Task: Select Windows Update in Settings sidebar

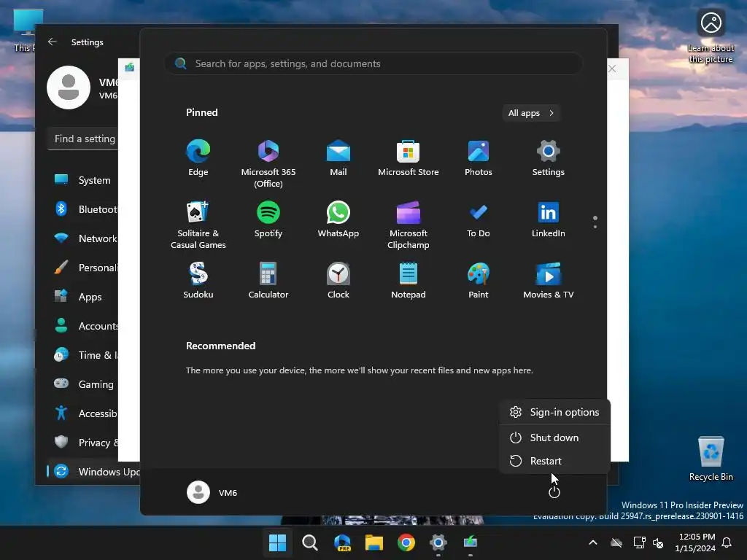Action: [93, 472]
